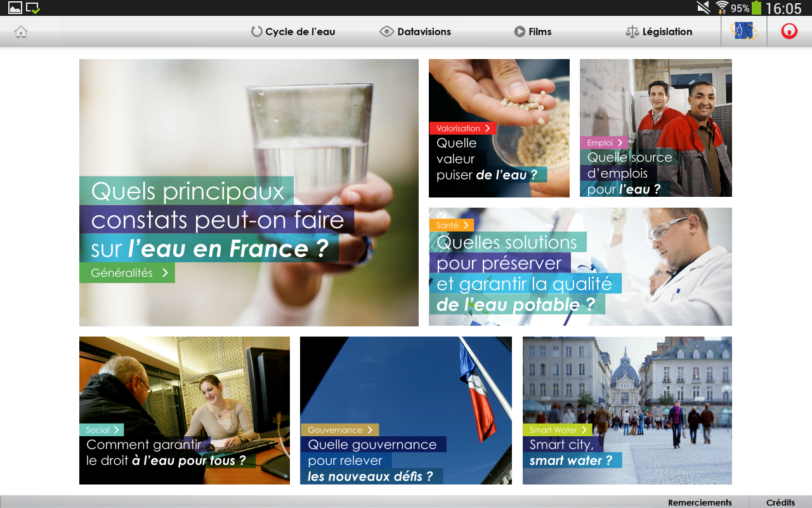Open the Social tag label
Screen dimensions: 812x508
click(x=101, y=430)
